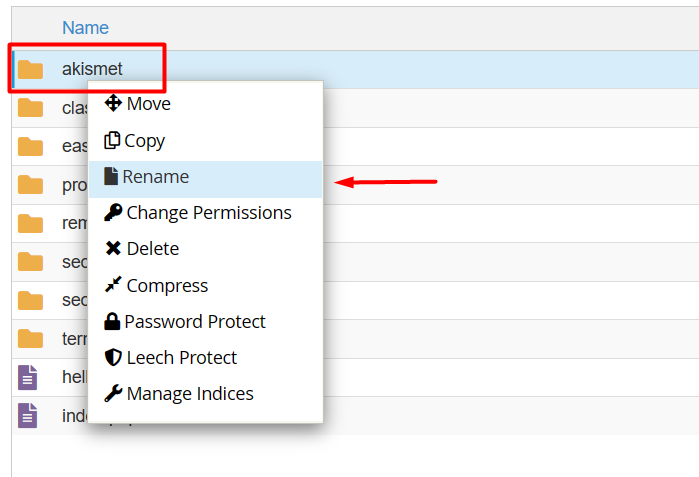Select Change Permissions in context menu

(x=209, y=213)
